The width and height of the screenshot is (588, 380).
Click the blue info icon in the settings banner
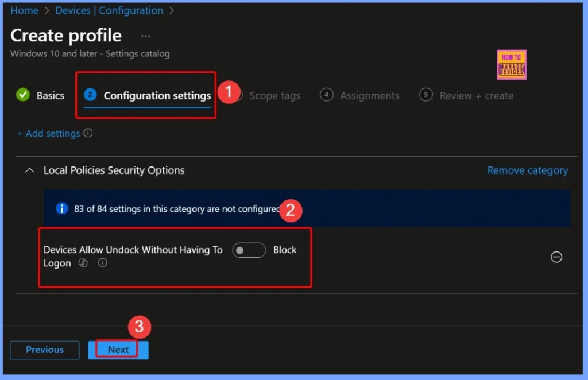click(x=62, y=208)
